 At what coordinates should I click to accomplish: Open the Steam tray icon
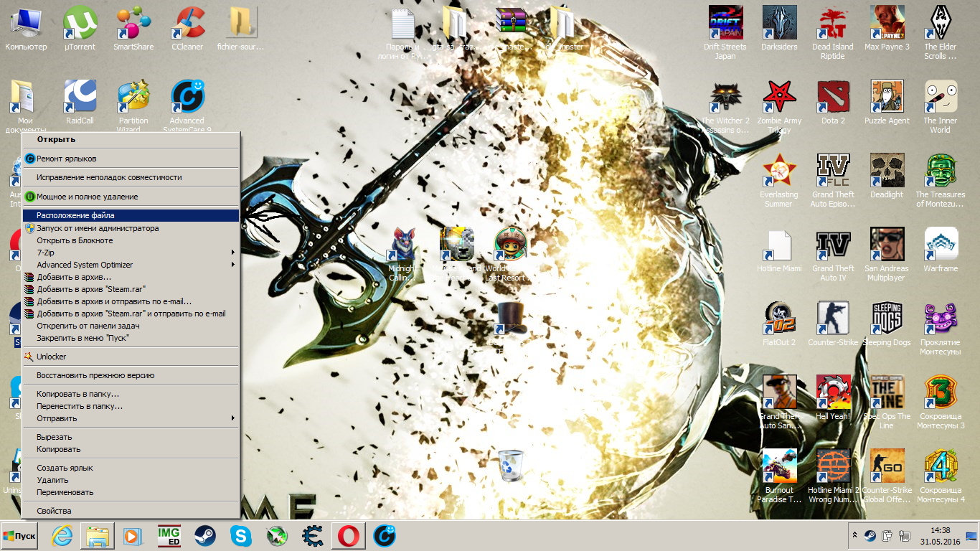pyautogui.click(x=870, y=535)
